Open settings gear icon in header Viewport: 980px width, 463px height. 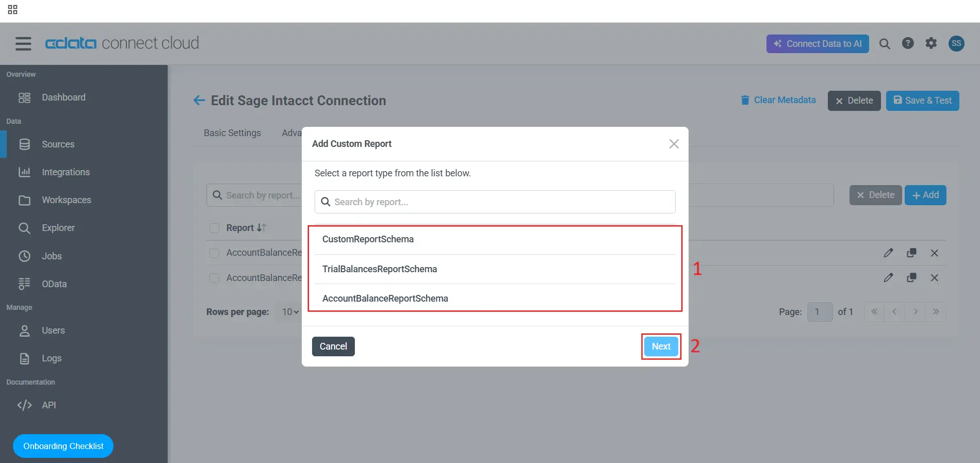point(931,43)
